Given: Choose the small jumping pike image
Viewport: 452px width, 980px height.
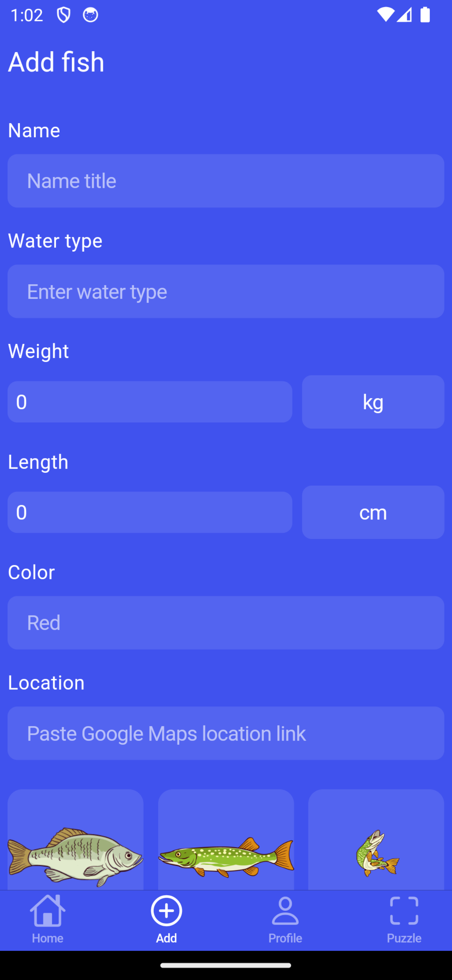Looking at the screenshot, I should coord(376,854).
